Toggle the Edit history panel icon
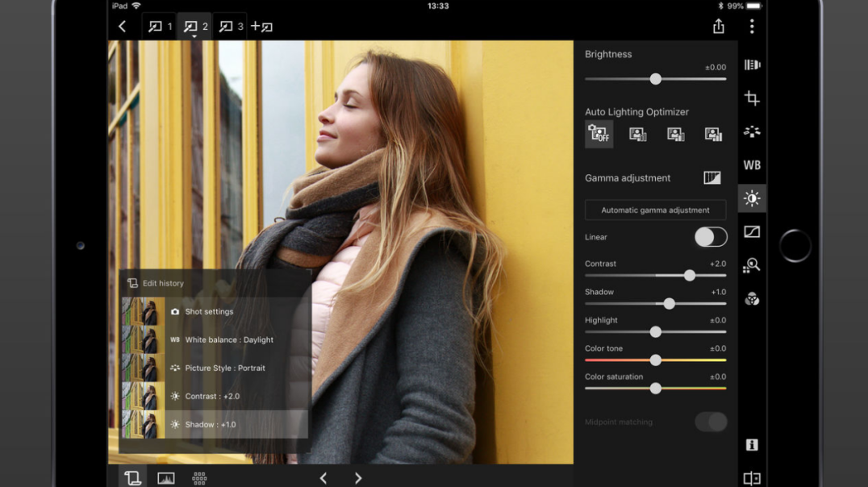Image resolution: width=868 pixels, height=487 pixels. (x=133, y=477)
